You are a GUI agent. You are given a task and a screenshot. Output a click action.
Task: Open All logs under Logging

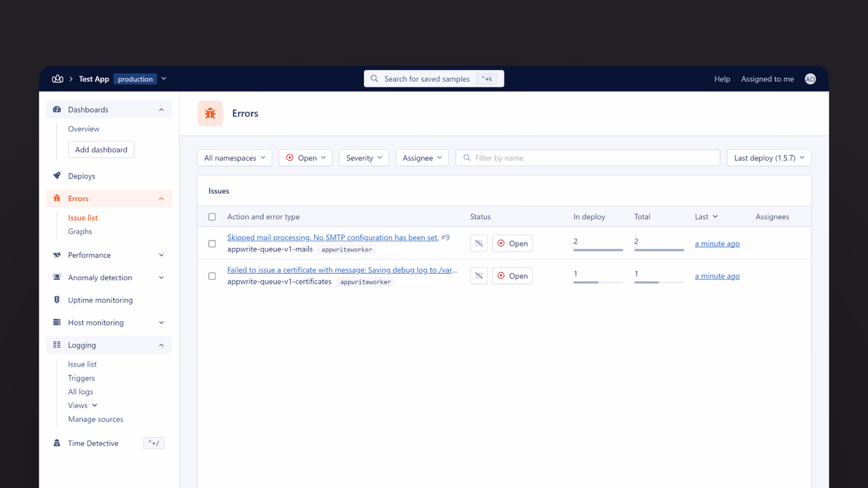81,392
